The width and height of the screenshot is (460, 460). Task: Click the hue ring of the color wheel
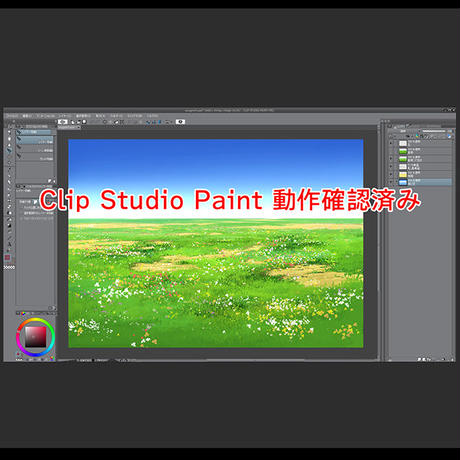pyautogui.click(x=36, y=320)
